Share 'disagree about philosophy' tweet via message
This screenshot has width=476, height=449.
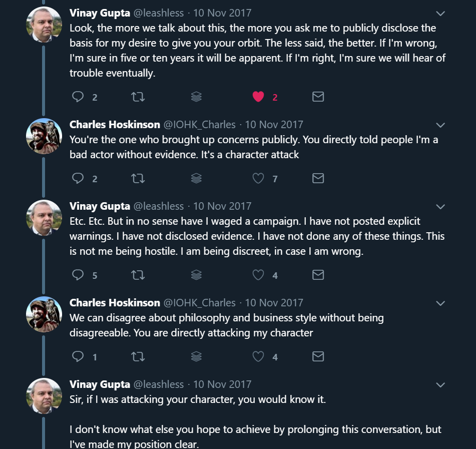pos(318,356)
